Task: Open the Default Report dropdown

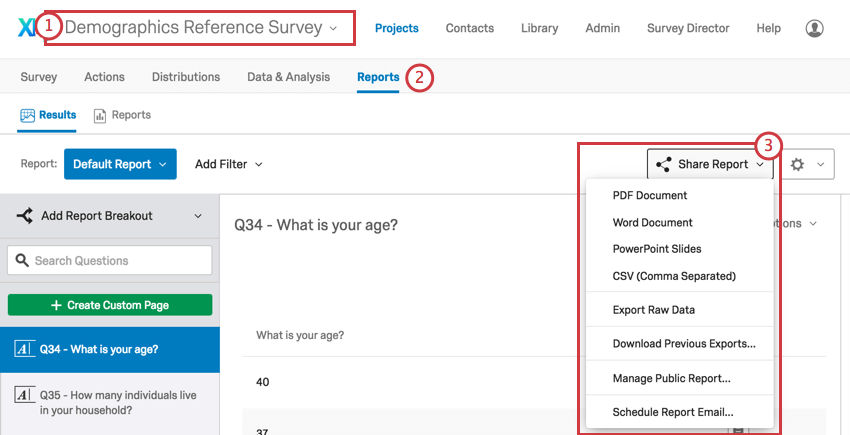Action: pyautogui.click(x=120, y=164)
